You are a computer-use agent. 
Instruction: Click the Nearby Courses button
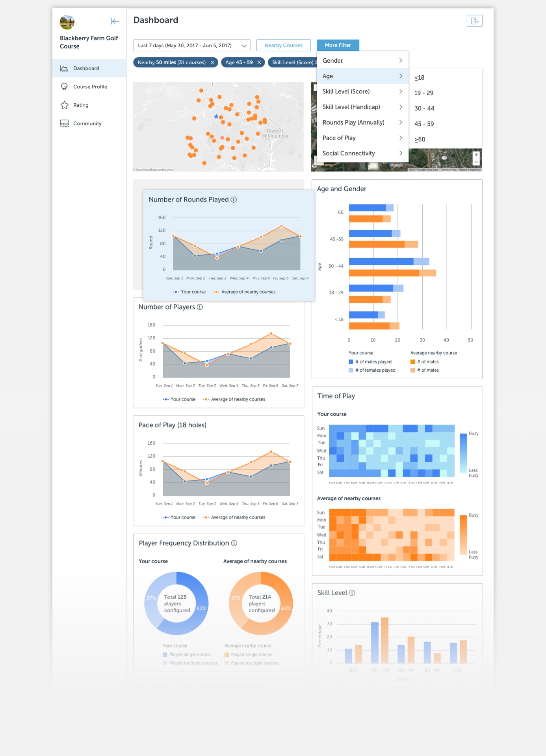[x=283, y=45]
